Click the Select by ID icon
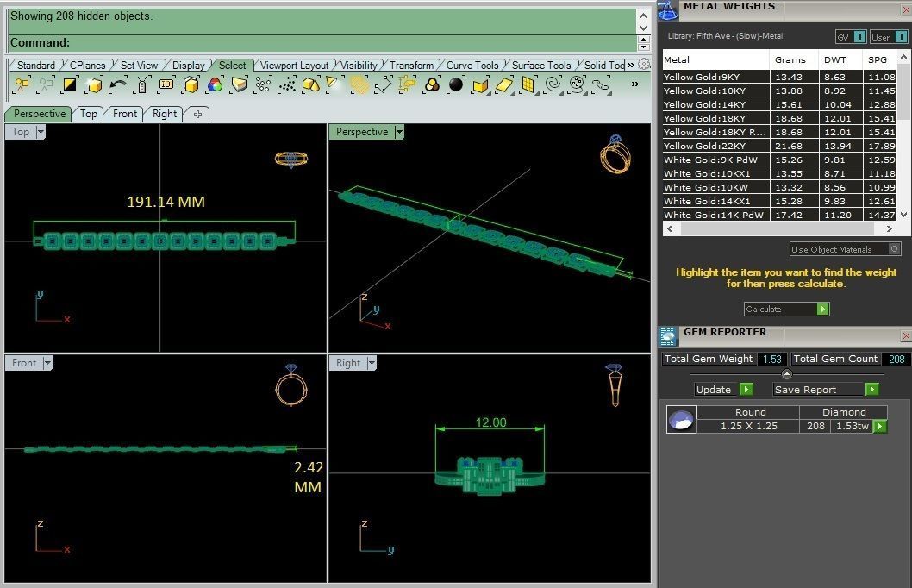Viewport: 912px width, 588px height. (x=166, y=84)
